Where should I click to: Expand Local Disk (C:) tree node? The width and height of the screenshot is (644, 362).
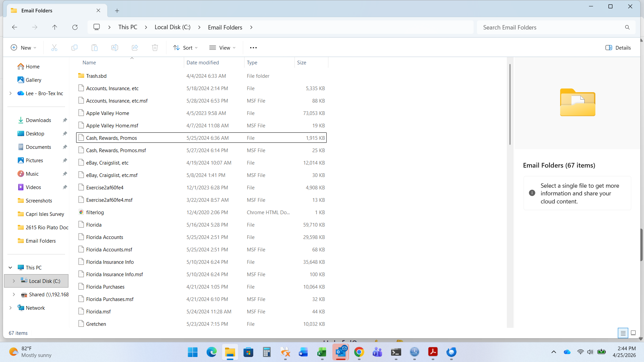pos(14,281)
